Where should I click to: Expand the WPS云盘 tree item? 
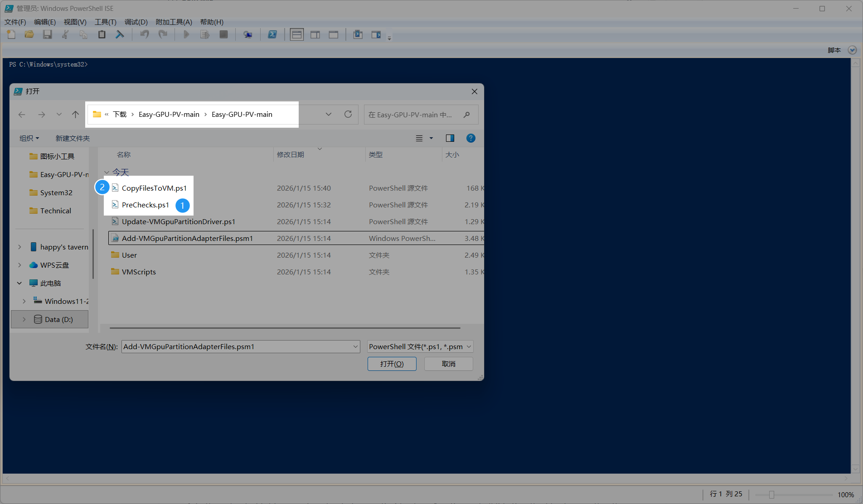[19, 265]
